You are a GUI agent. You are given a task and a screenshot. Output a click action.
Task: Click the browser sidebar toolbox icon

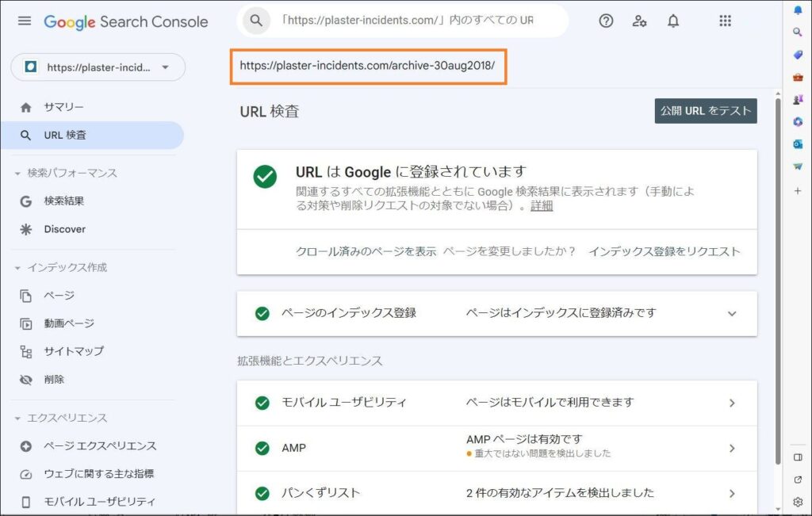(798, 77)
